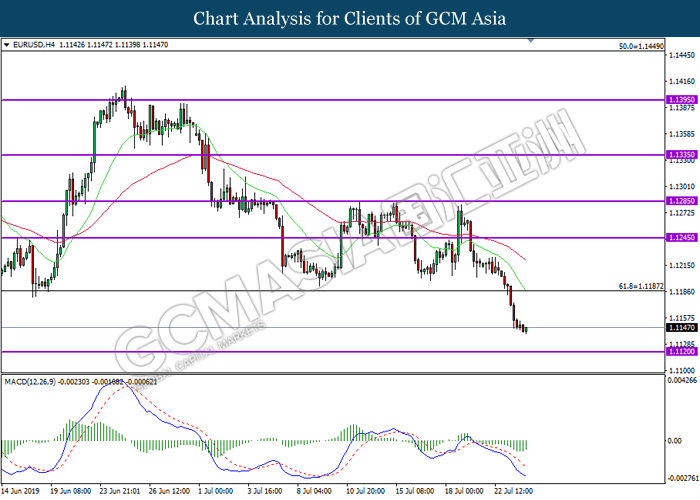This screenshot has width=700, height=500.
Task: Select the 1.12850 price level label
Action: point(681,201)
